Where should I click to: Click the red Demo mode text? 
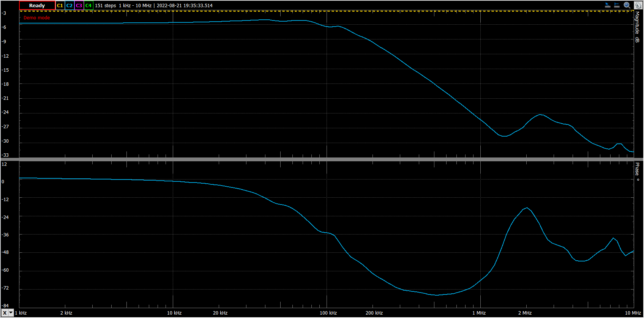(37, 18)
